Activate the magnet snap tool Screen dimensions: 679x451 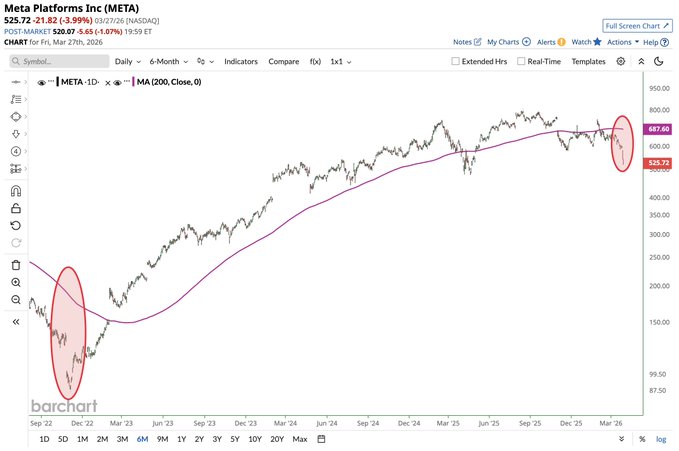coord(16,190)
